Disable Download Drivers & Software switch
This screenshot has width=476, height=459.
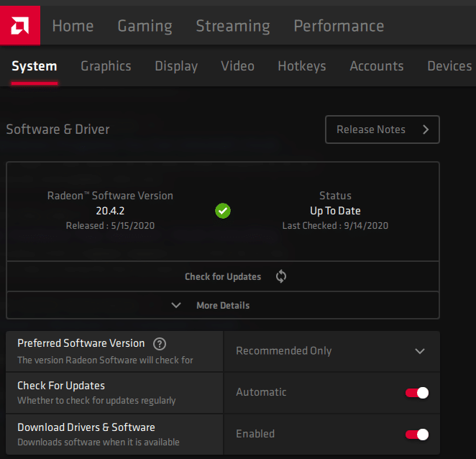click(417, 435)
